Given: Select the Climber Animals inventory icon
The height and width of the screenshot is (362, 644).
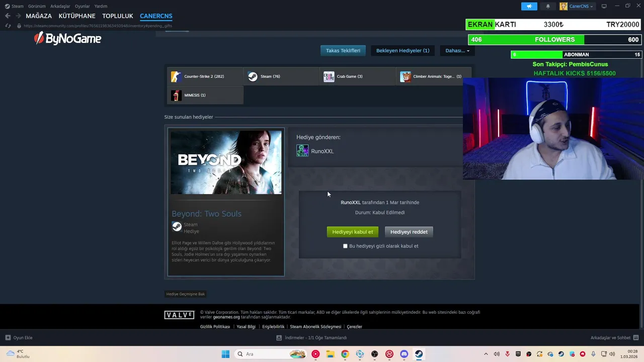Looking at the screenshot, I should click(x=406, y=76).
